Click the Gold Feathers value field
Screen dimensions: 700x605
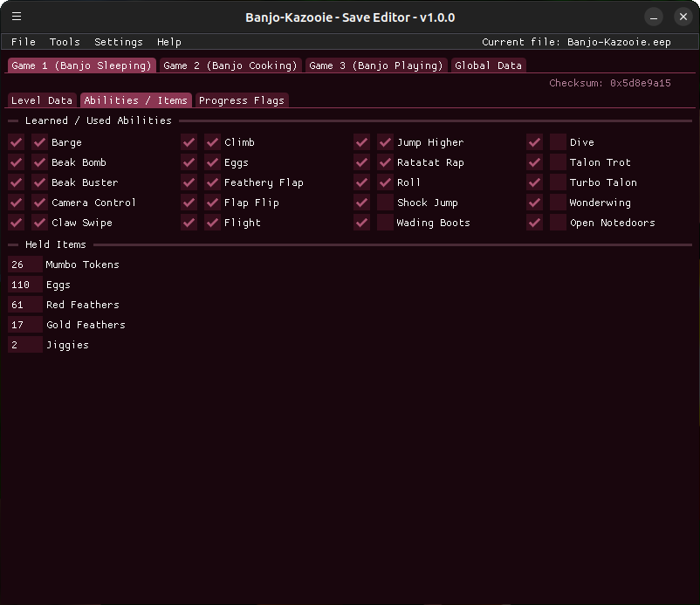pos(25,325)
